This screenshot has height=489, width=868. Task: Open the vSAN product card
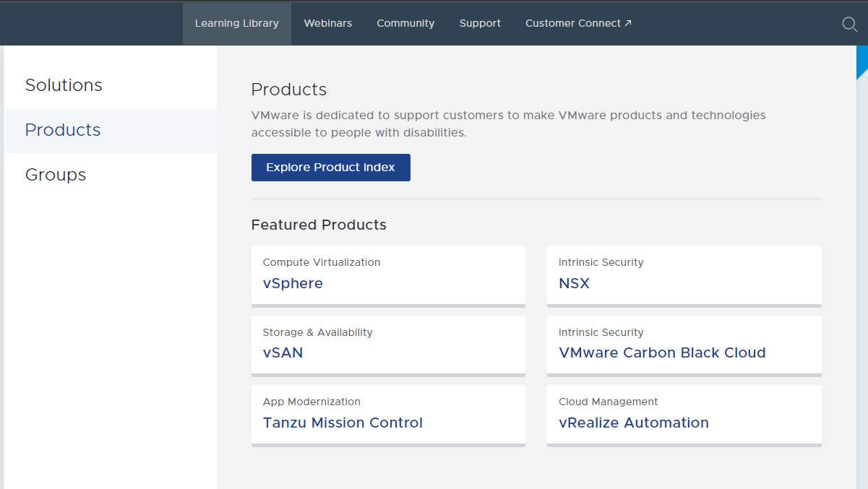(x=388, y=346)
